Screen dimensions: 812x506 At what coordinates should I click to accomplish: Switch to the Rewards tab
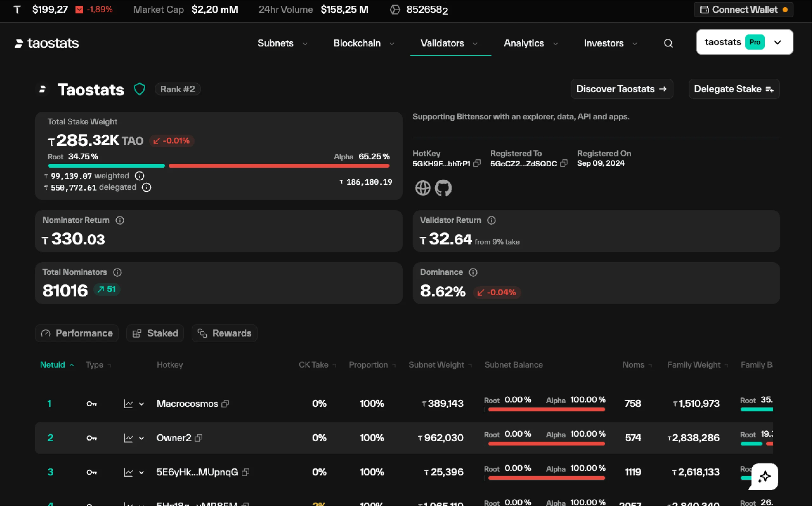(x=224, y=333)
